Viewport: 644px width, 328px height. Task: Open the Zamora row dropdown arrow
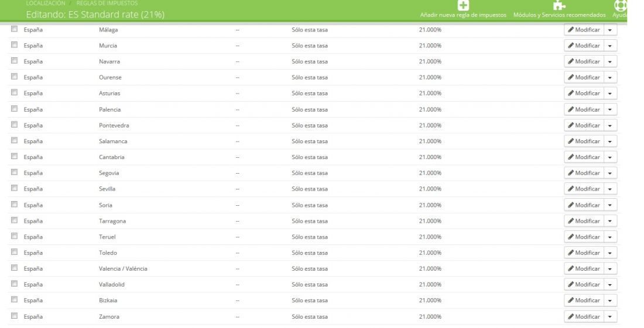610,316
